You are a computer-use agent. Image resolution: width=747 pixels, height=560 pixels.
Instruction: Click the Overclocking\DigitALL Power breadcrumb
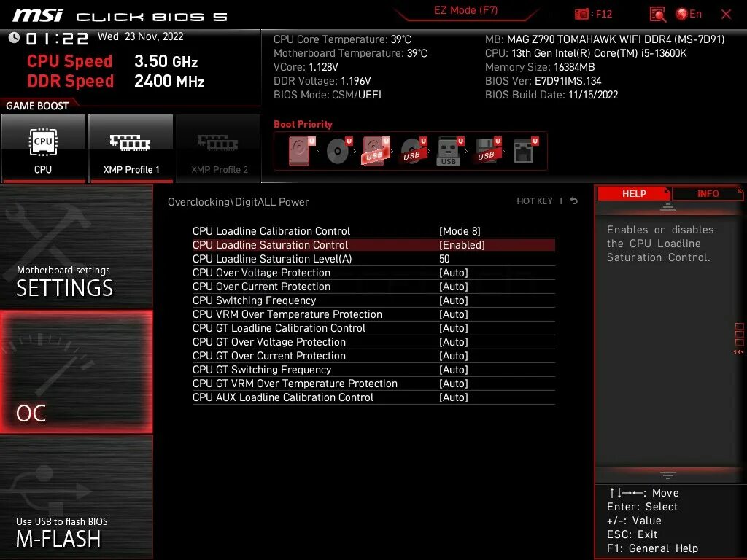239,201
